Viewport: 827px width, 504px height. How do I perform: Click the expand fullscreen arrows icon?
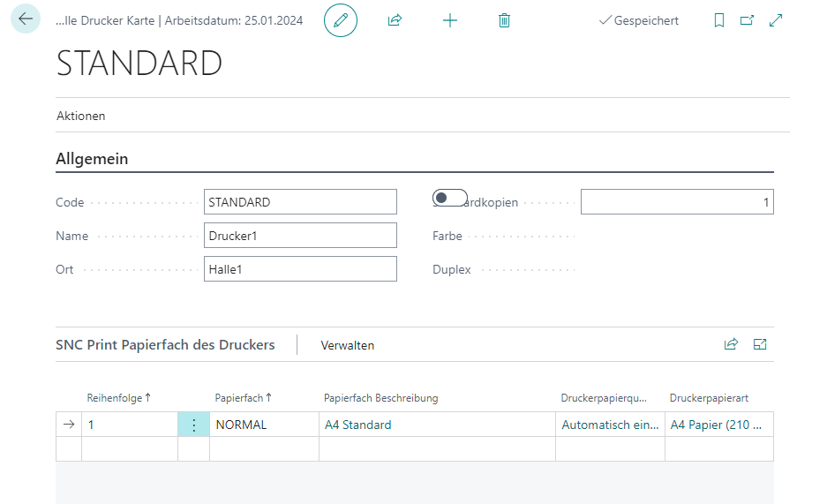(x=776, y=19)
